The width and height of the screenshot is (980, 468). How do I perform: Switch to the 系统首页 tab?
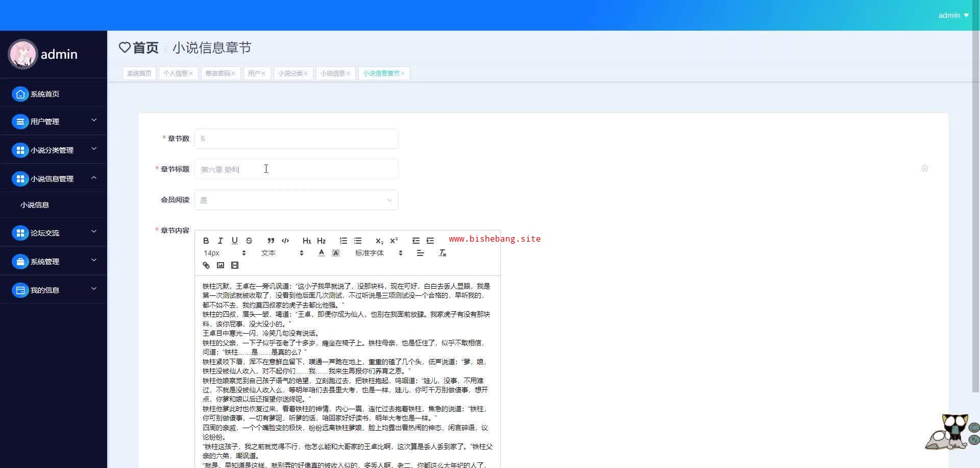tap(139, 74)
